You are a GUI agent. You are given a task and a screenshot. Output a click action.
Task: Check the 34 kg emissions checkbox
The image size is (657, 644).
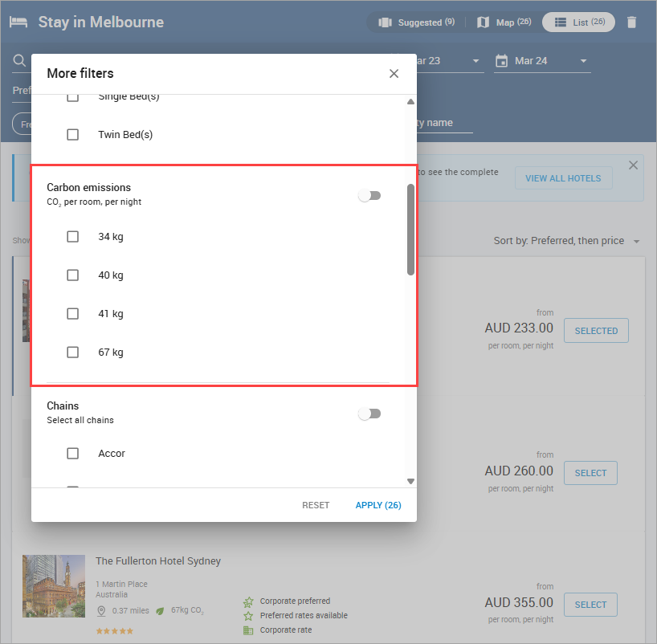pos(73,237)
